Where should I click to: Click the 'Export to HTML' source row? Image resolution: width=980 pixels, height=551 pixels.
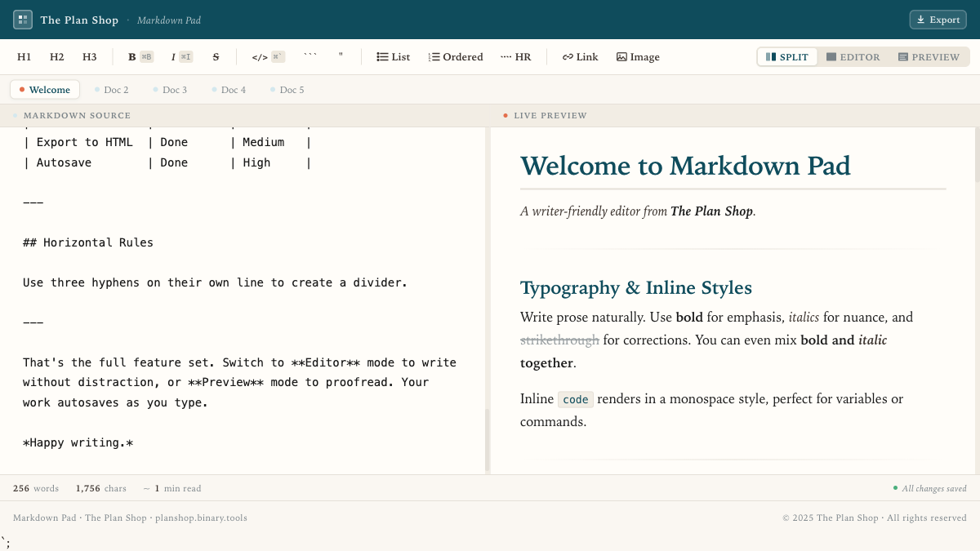167,142
